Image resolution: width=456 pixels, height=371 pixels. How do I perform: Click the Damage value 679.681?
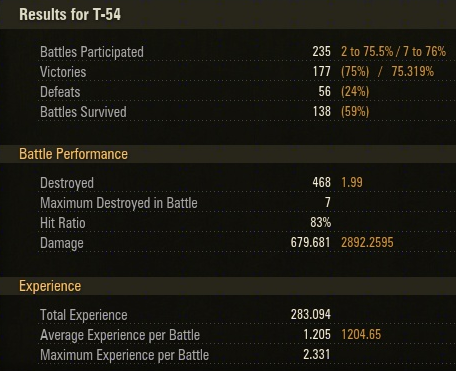[x=310, y=242]
